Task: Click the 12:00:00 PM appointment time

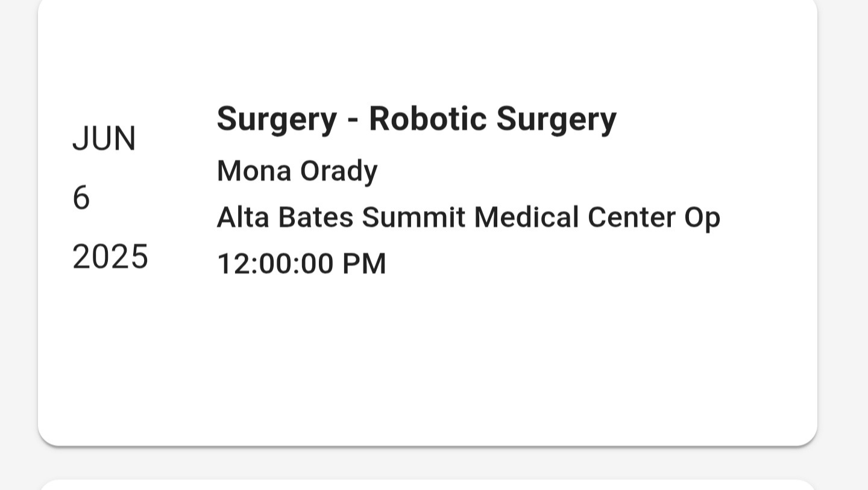Action: coord(301,264)
